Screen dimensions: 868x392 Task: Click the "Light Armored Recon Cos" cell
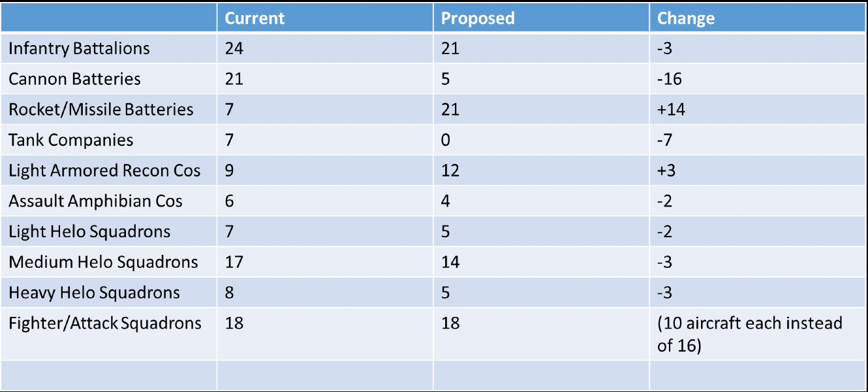coord(104,171)
